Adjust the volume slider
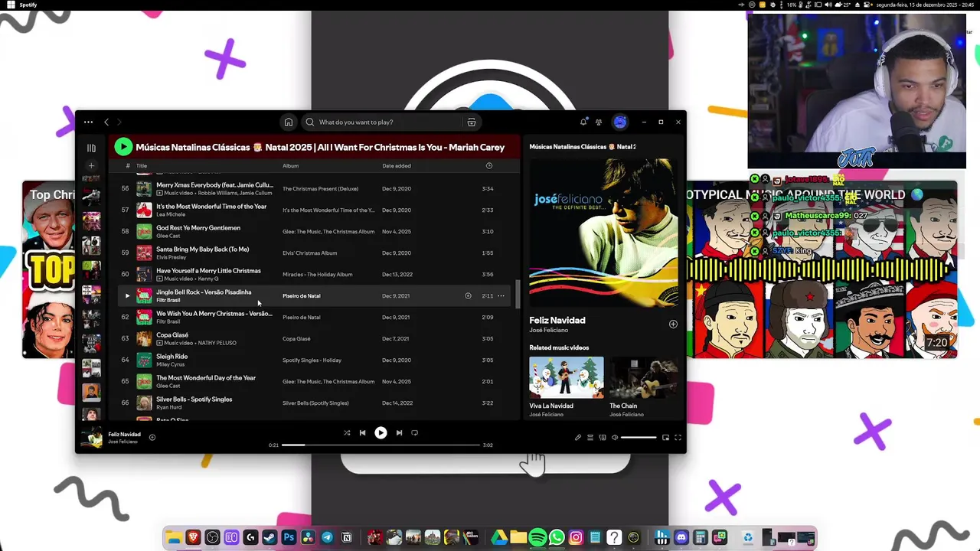Viewport: 980px width, 551px height. click(x=639, y=438)
